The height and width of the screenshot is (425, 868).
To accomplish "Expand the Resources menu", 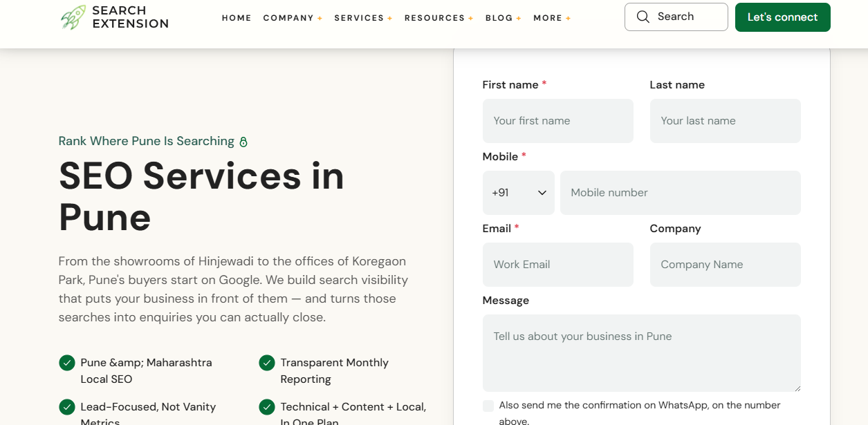I will (439, 18).
